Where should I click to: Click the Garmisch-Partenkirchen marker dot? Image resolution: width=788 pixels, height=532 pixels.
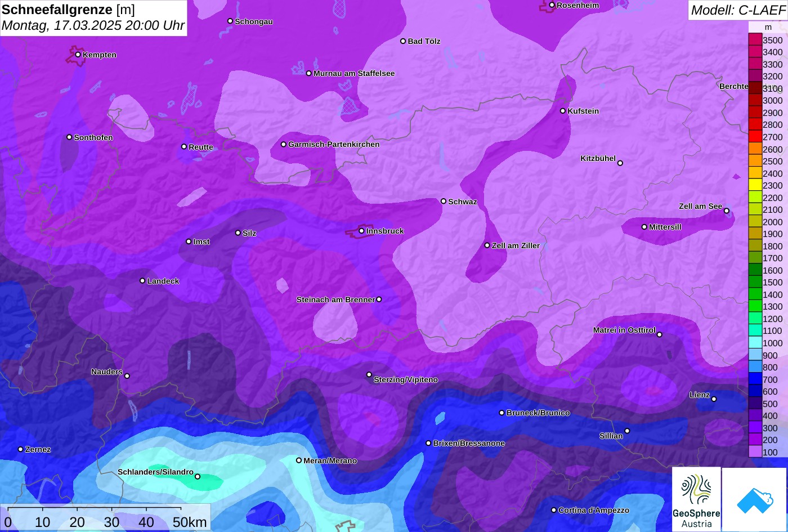[x=283, y=144]
